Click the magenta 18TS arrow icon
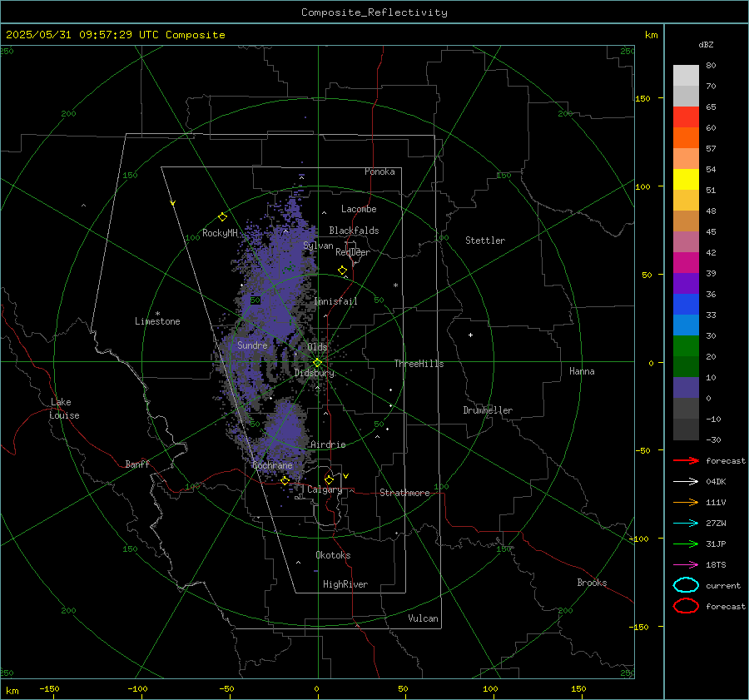 [x=686, y=565]
